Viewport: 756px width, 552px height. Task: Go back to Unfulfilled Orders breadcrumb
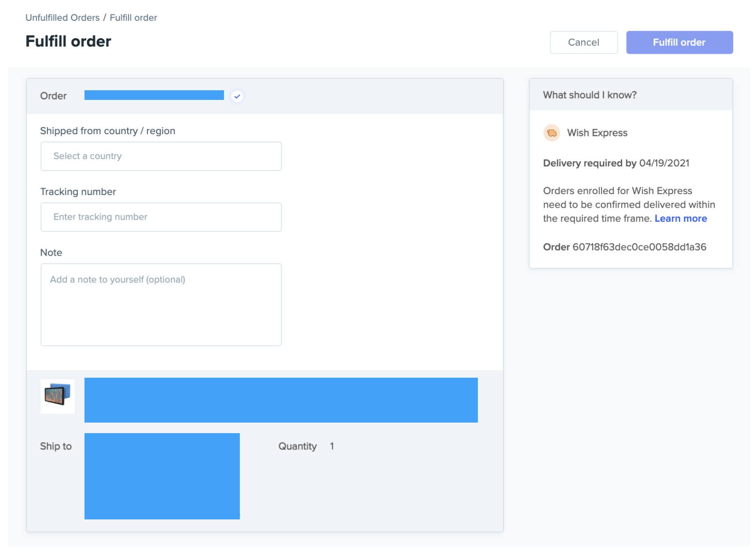tap(62, 18)
